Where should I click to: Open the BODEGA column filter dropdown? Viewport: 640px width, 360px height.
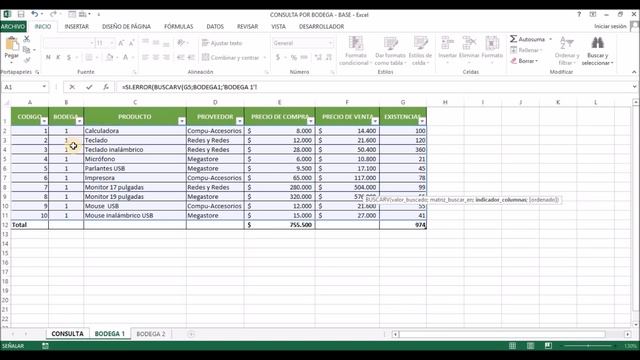(x=79, y=121)
